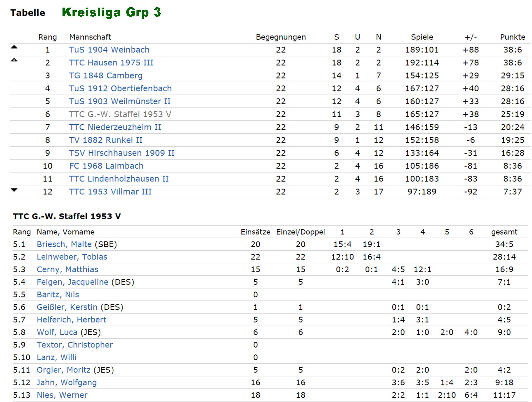
Task: Click the Einzel/Doppel column header
Action: [x=300, y=232]
